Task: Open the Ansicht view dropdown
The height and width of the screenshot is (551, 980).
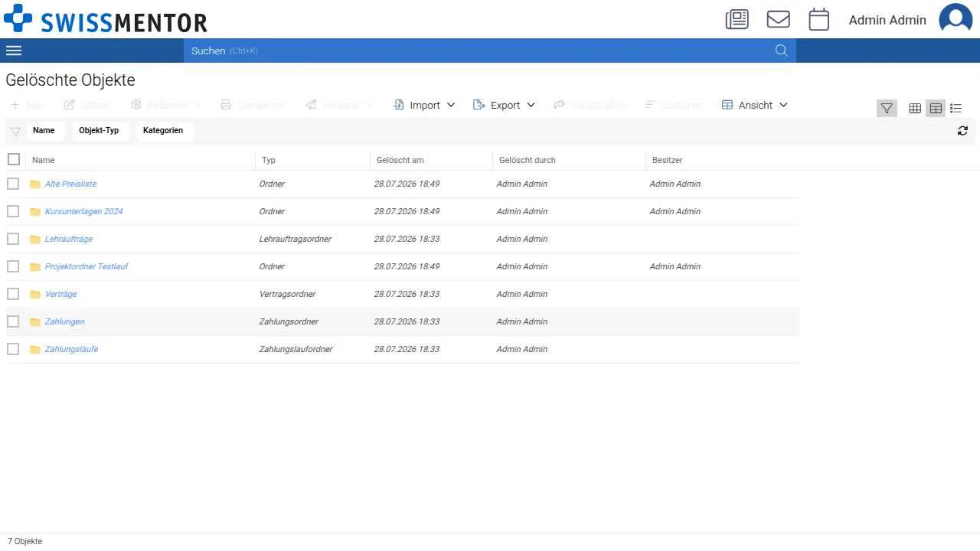Action: point(755,105)
